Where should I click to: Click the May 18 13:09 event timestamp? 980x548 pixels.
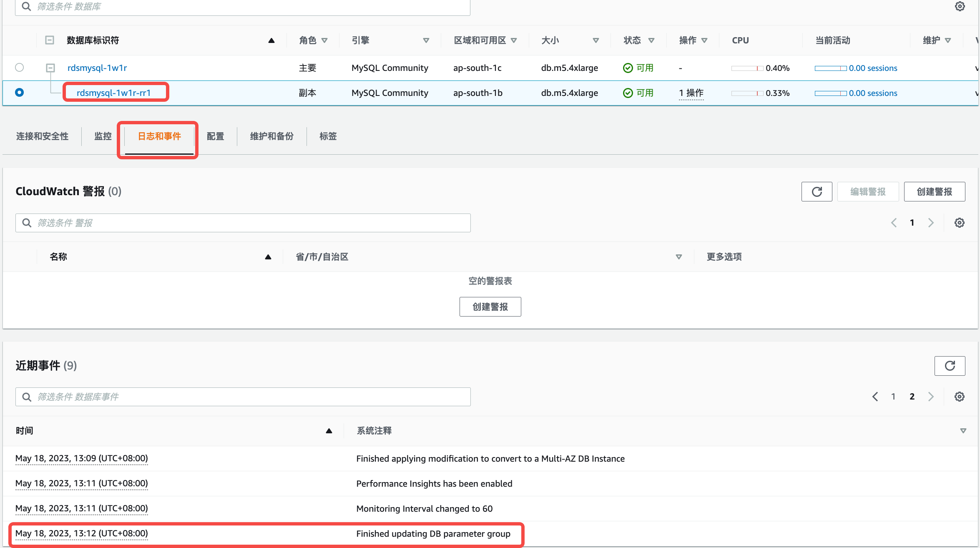pos(82,458)
